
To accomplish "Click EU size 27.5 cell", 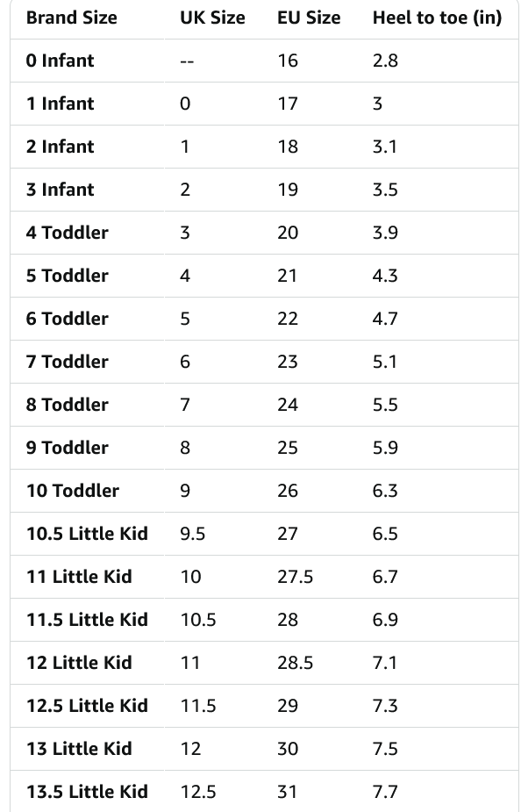I will point(295,577).
